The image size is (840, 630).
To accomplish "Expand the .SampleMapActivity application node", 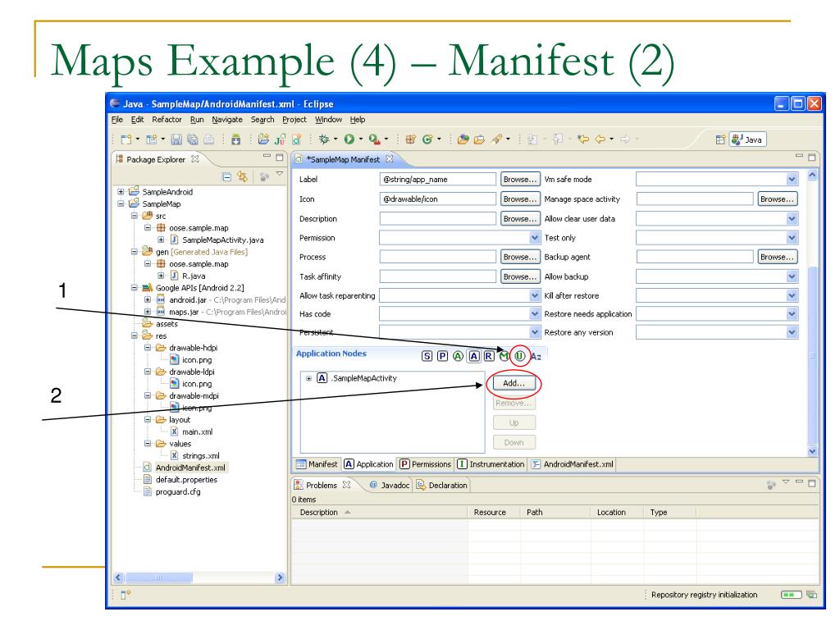I will [308, 378].
